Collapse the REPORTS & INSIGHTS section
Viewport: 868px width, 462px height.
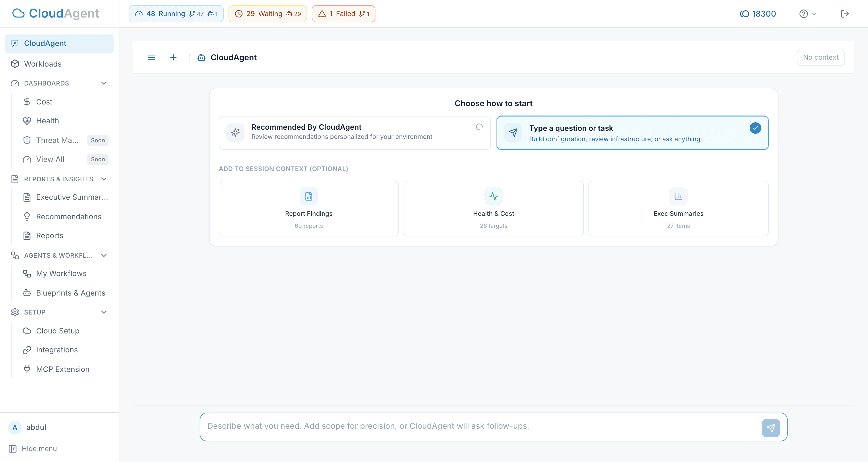(104, 179)
